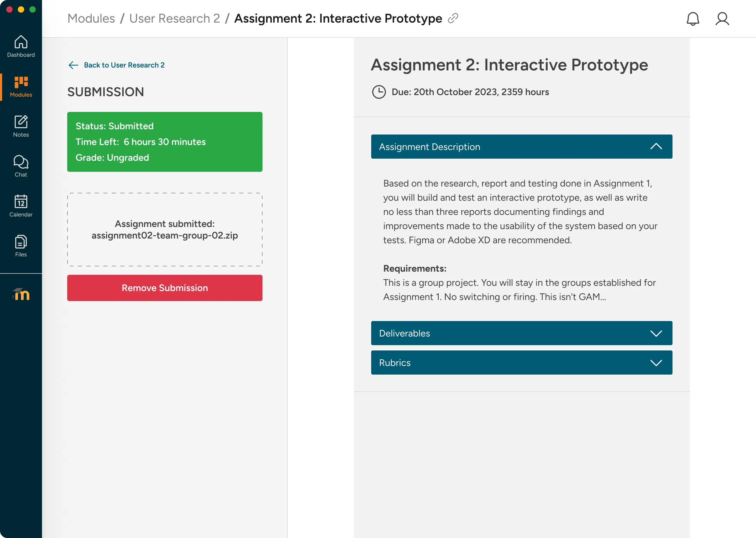Minimize the window with yellow button

21,9
